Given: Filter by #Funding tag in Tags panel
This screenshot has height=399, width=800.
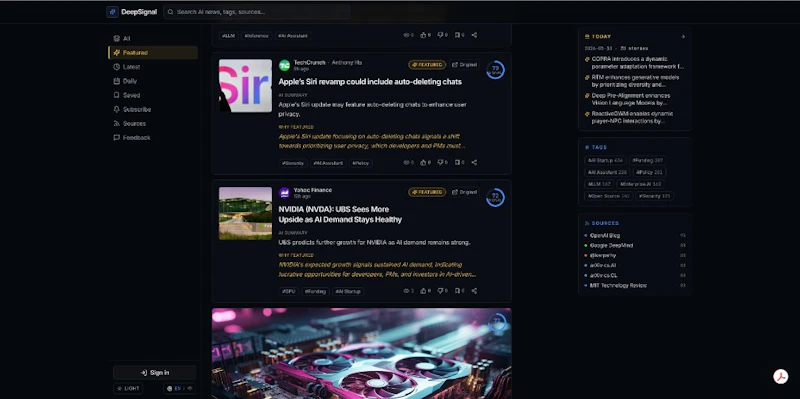Looking at the screenshot, I should click(x=648, y=160).
